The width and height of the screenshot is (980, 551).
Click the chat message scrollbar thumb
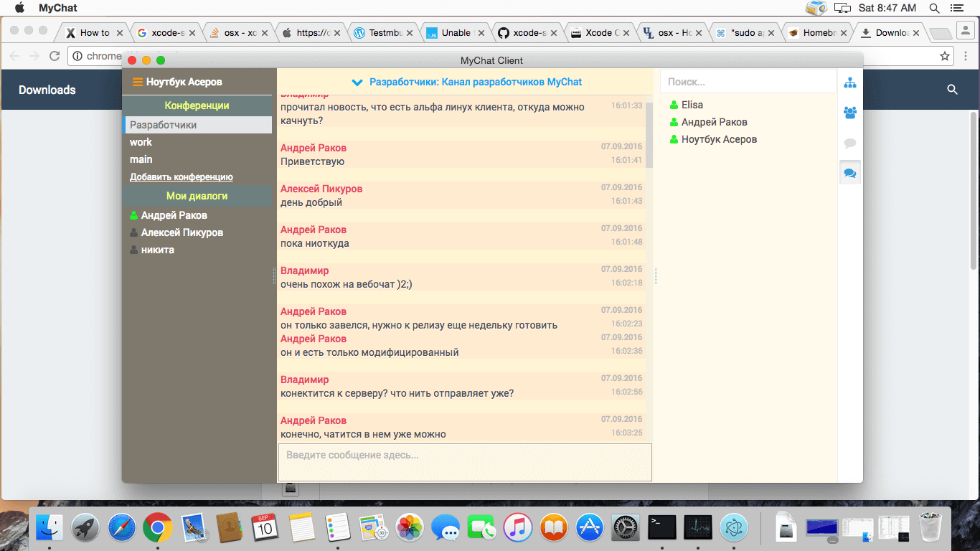(649, 134)
